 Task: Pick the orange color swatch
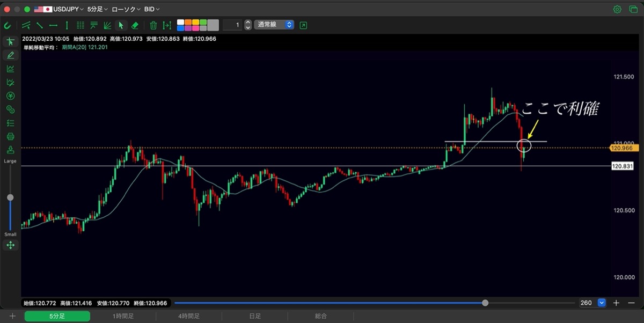tap(188, 23)
